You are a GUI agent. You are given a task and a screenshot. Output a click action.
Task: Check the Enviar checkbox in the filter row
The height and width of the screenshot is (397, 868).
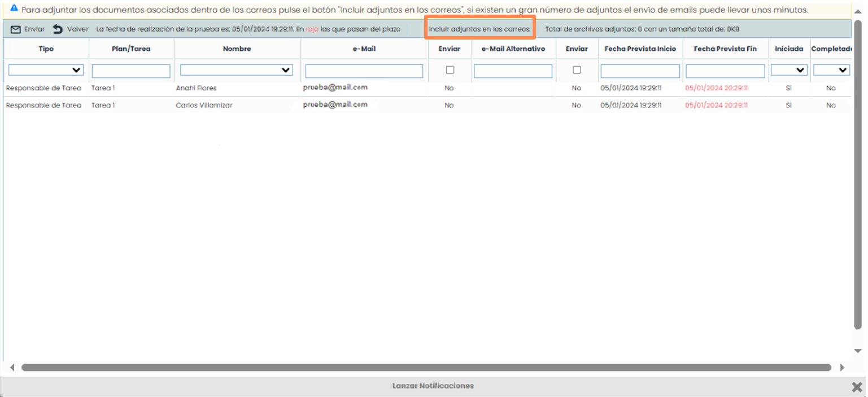click(450, 70)
